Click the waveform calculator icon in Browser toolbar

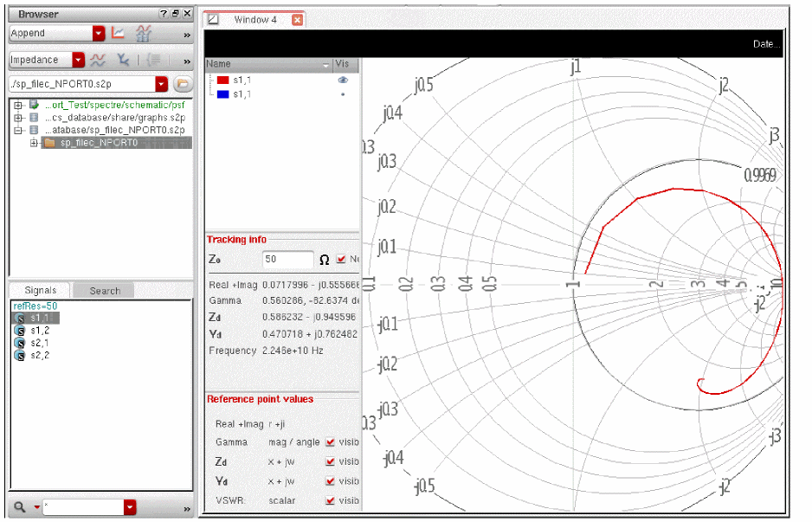tap(144, 34)
